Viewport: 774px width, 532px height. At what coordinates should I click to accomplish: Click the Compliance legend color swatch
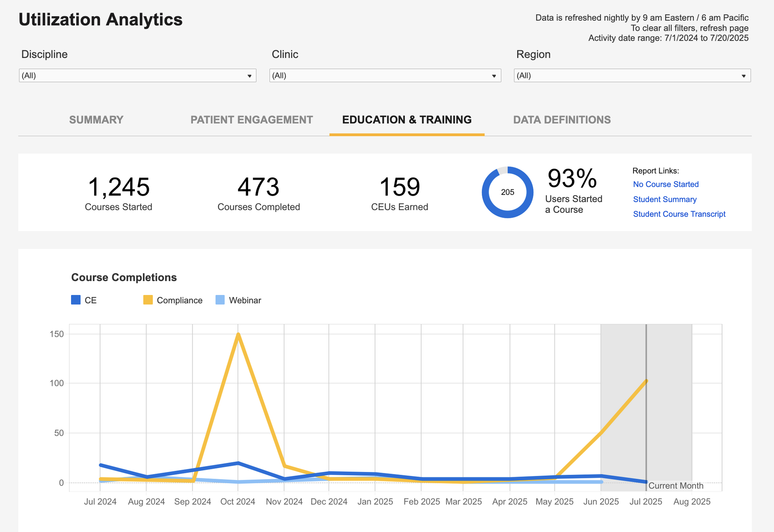point(148,300)
